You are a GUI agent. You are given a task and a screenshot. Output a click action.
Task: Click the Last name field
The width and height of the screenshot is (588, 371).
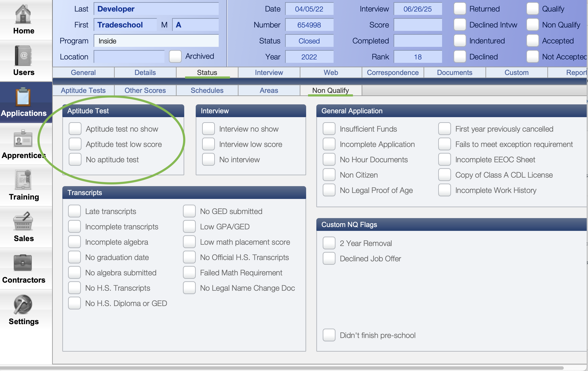(156, 9)
